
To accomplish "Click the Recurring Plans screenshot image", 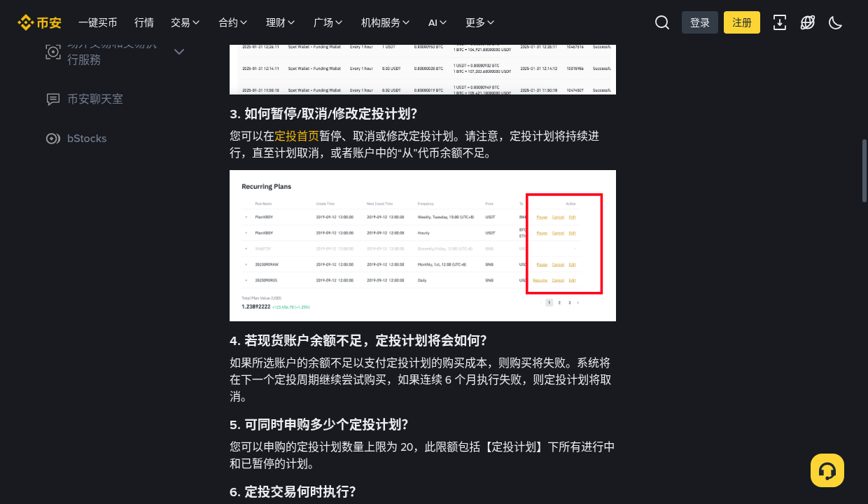I will pyautogui.click(x=423, y=246).
